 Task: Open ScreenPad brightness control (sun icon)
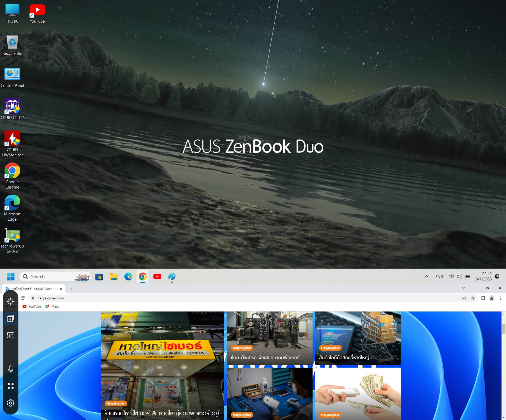(x=11, y=302)
